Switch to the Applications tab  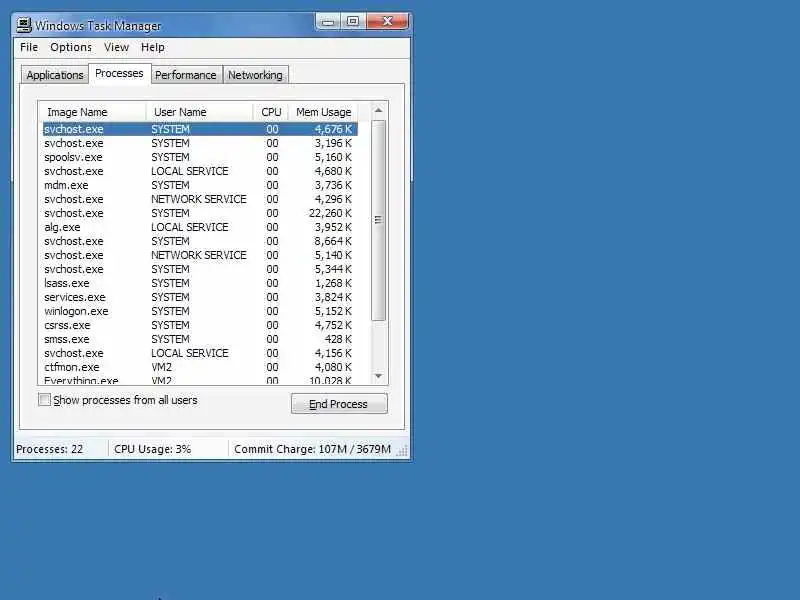[x=55, y=74]
